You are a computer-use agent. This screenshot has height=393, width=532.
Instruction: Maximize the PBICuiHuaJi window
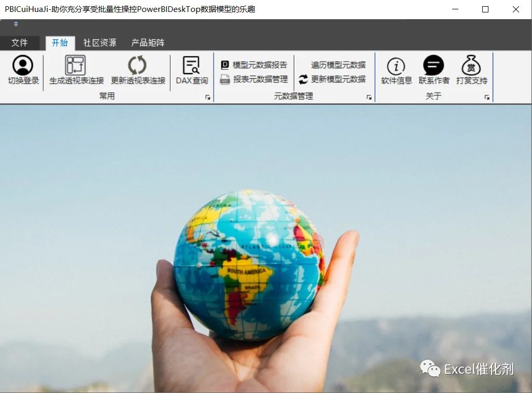pos(485,9)
